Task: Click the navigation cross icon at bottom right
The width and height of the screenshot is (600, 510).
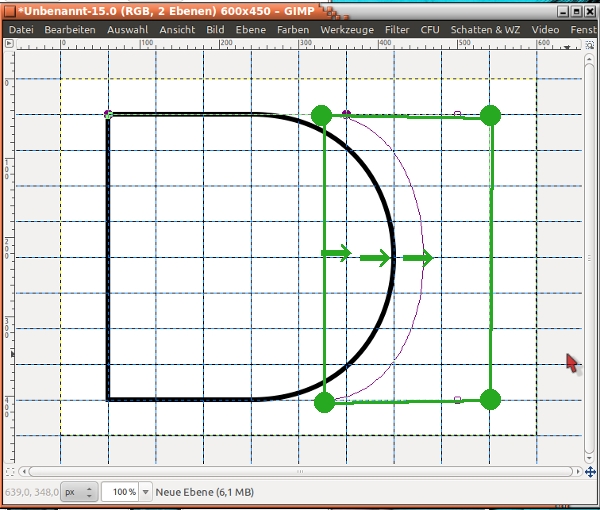Action: coord(590,472)
